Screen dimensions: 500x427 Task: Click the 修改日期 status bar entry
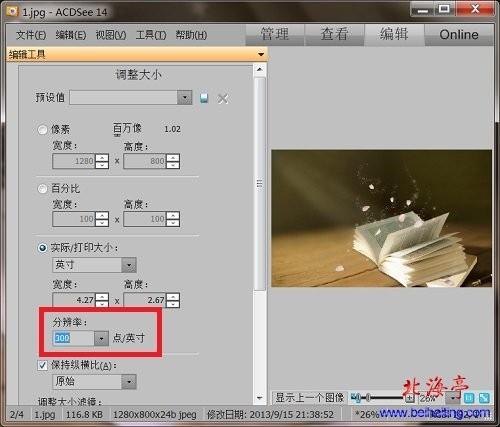(x=270, y=415)
